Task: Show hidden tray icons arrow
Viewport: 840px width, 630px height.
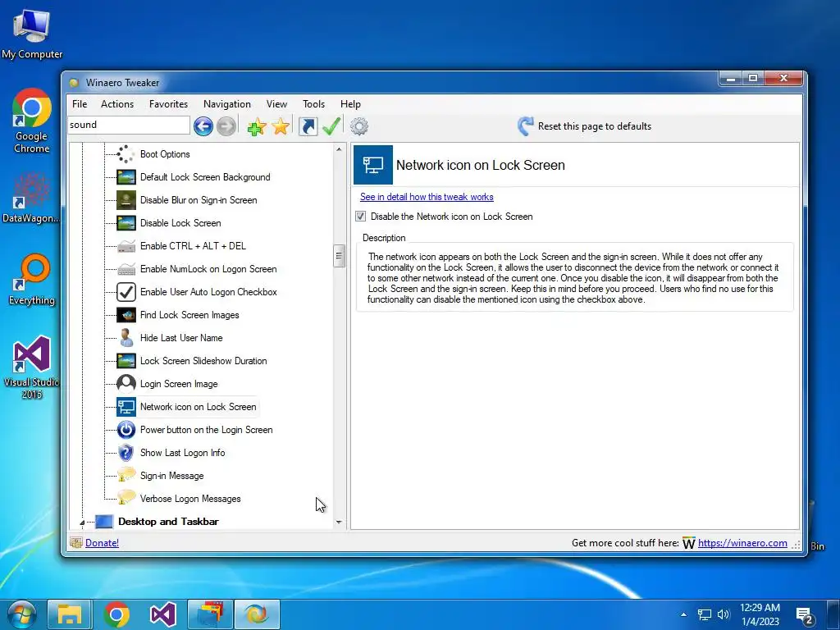Action: [x=683, y=614]
